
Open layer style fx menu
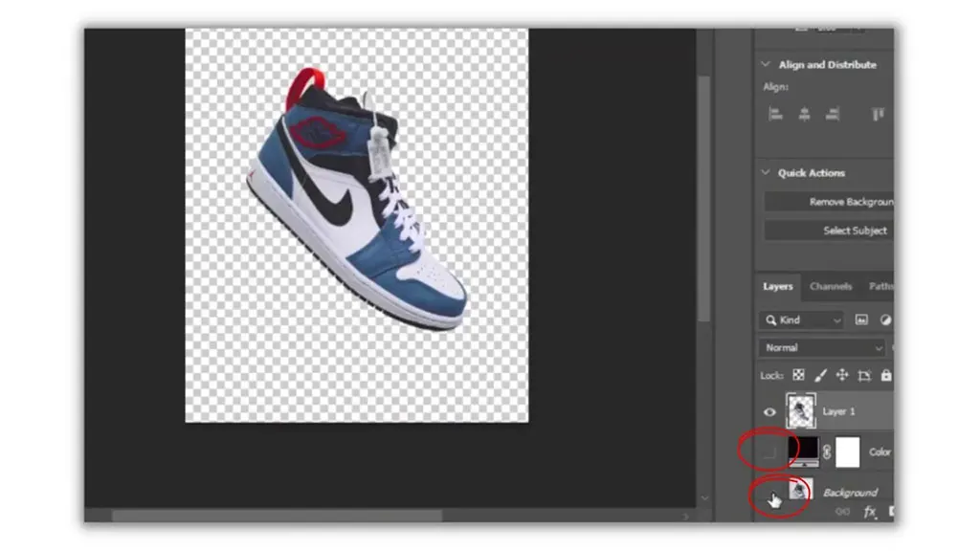pyautogui.click(x=869, y=512)
